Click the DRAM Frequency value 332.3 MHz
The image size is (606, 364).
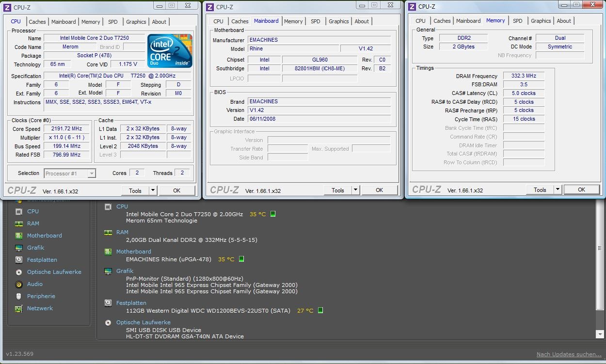(x=524, y=76)
